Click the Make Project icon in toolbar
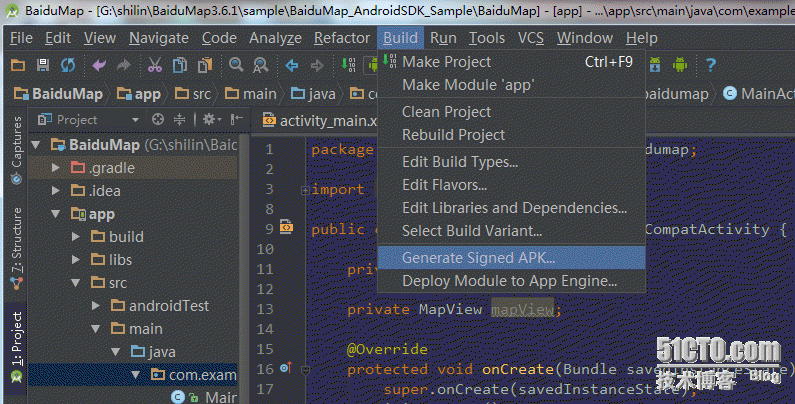The image size is (795, 404). (348, 65)
